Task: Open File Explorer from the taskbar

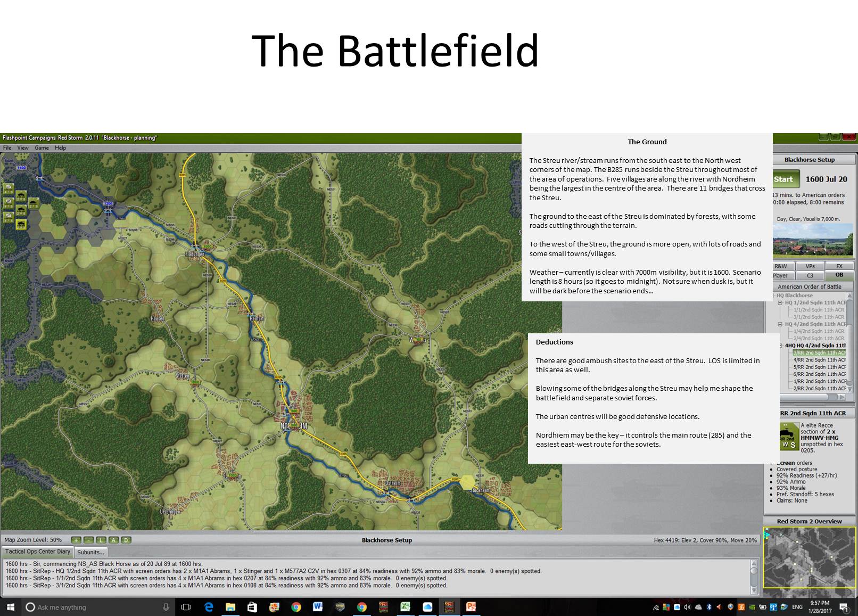Action: pos(230,607)
